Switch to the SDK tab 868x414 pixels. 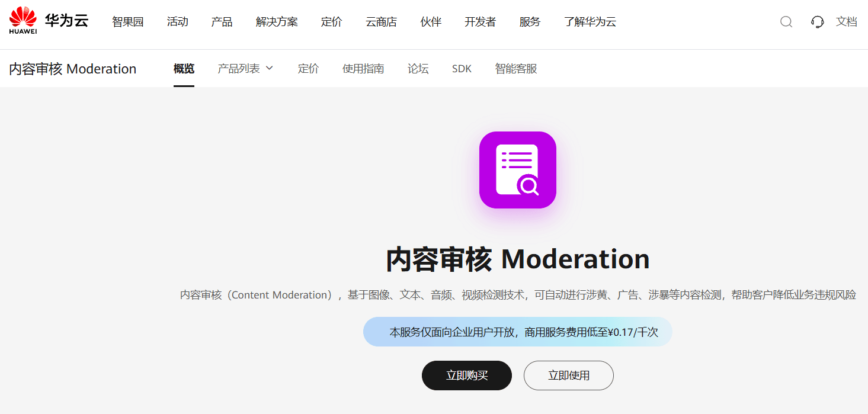(462, 69)
